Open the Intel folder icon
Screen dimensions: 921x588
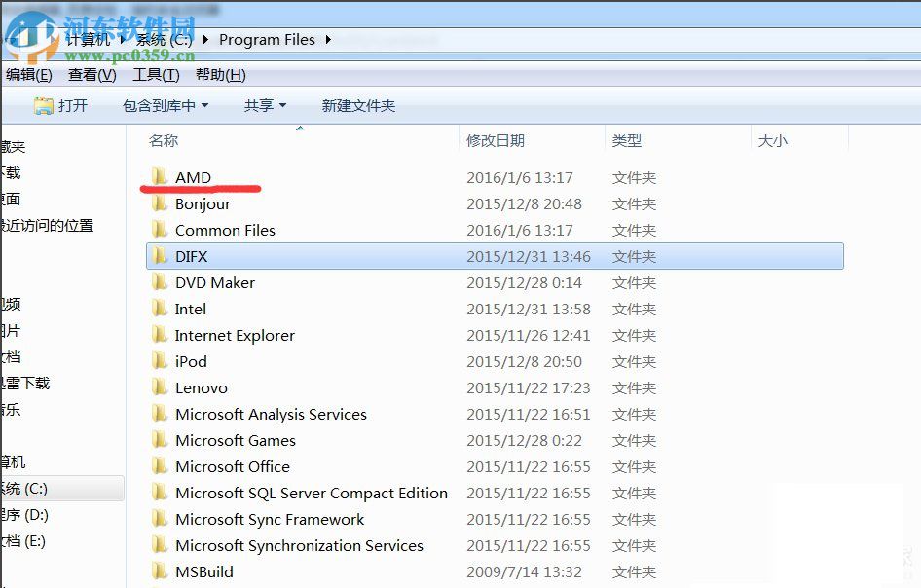pos(160,309)
